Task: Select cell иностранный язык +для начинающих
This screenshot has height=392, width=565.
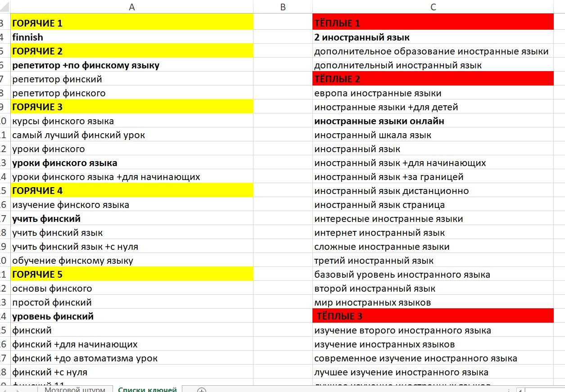Action: [x=433, y=162]
